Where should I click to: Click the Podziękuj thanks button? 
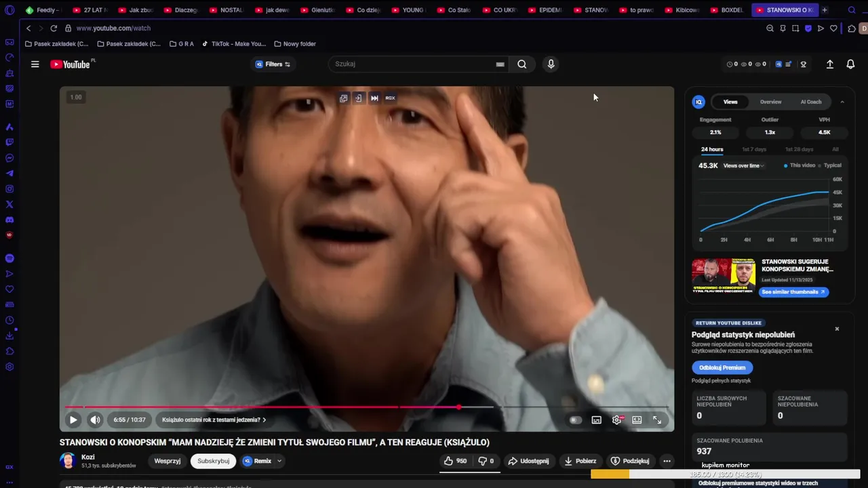tap(629, 461)
